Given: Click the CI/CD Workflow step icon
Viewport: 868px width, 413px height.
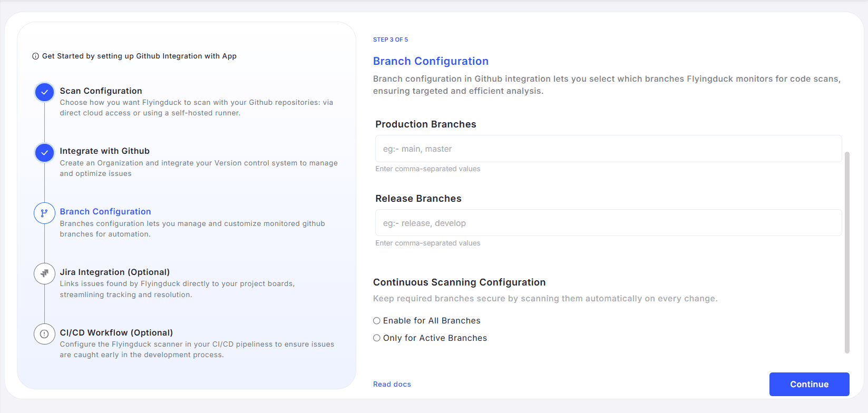Looking at the screenshot, I should click(44, 334).
